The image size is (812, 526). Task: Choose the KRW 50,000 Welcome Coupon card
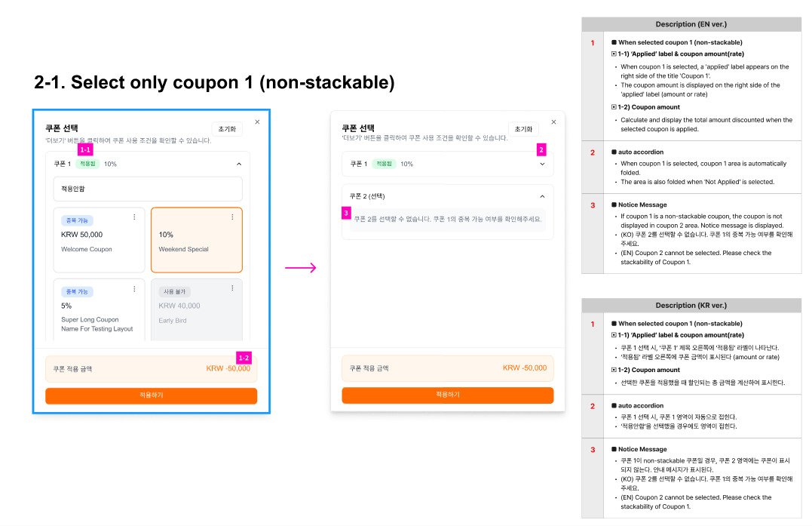click(x=99, y=240)
